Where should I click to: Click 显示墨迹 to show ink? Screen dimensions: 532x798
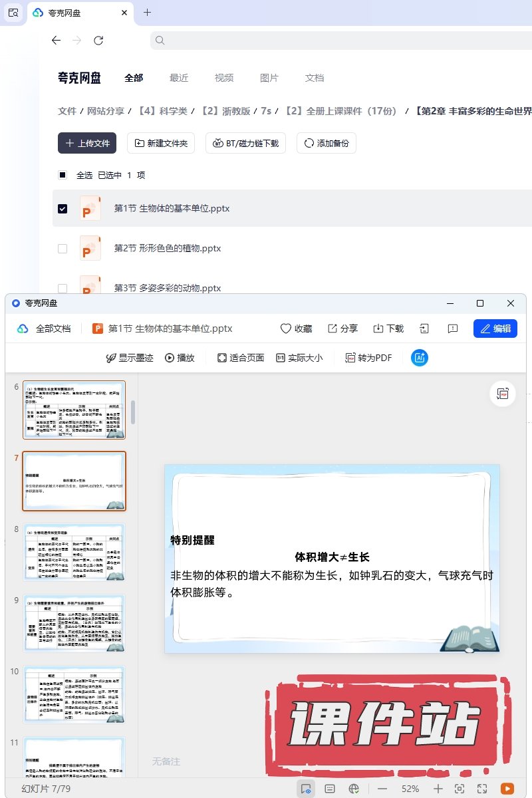(130, 358)
